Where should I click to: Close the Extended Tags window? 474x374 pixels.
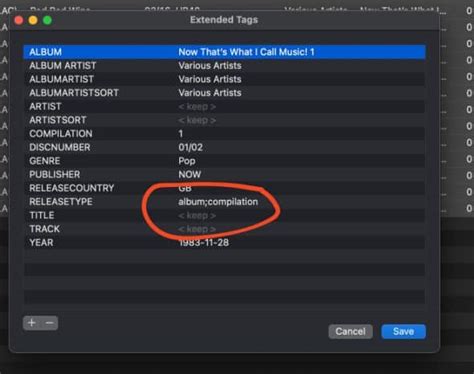[x=19, y=20]
